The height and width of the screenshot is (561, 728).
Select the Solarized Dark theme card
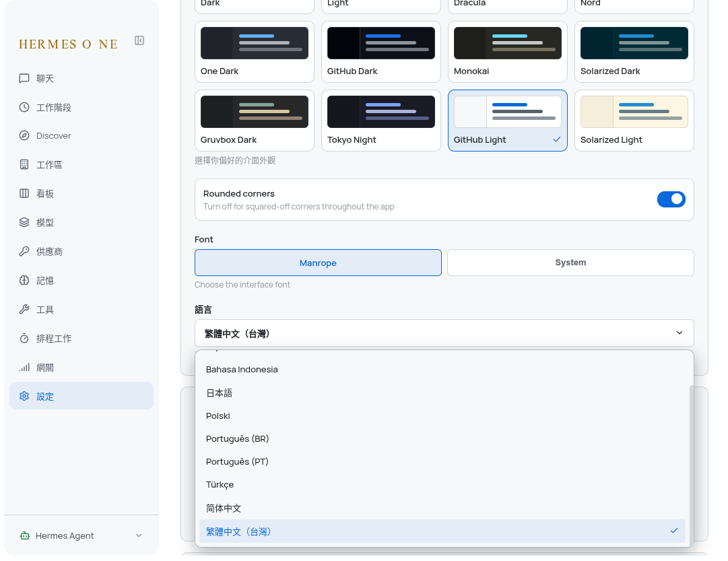click(634, 52)
